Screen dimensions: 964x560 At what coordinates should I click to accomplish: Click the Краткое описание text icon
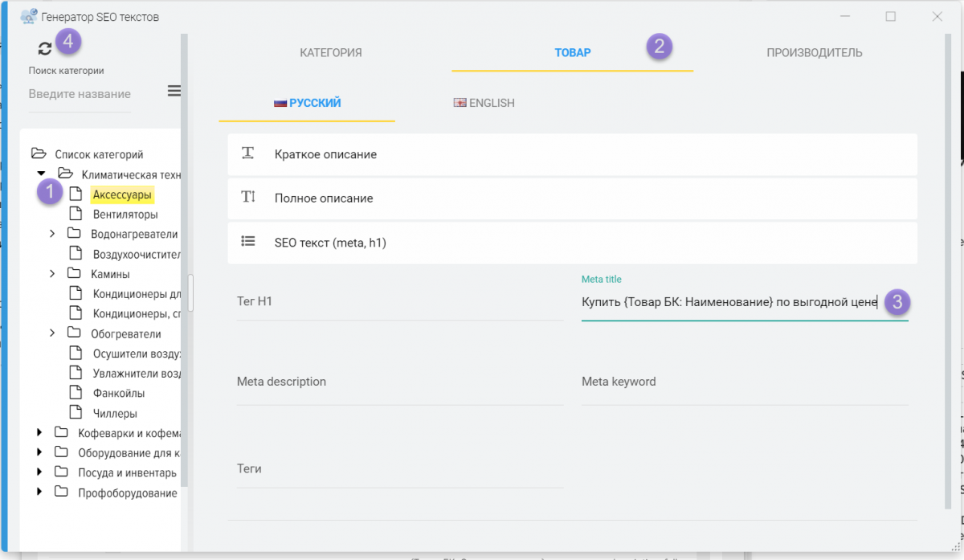pyautogui.click(x=248, y=153)
